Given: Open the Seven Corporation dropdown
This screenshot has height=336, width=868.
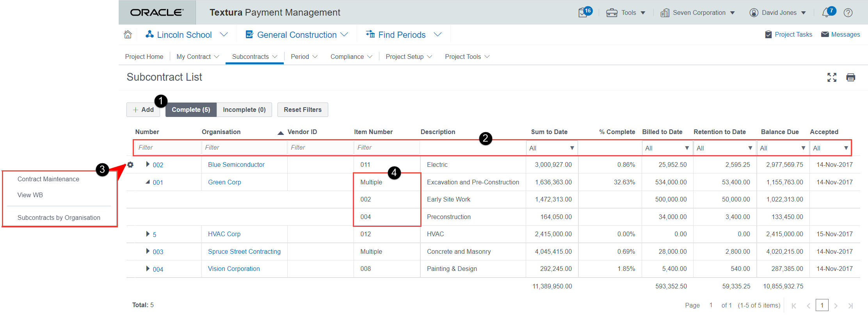Looking at the screenshot, I should tap(732, 13).
